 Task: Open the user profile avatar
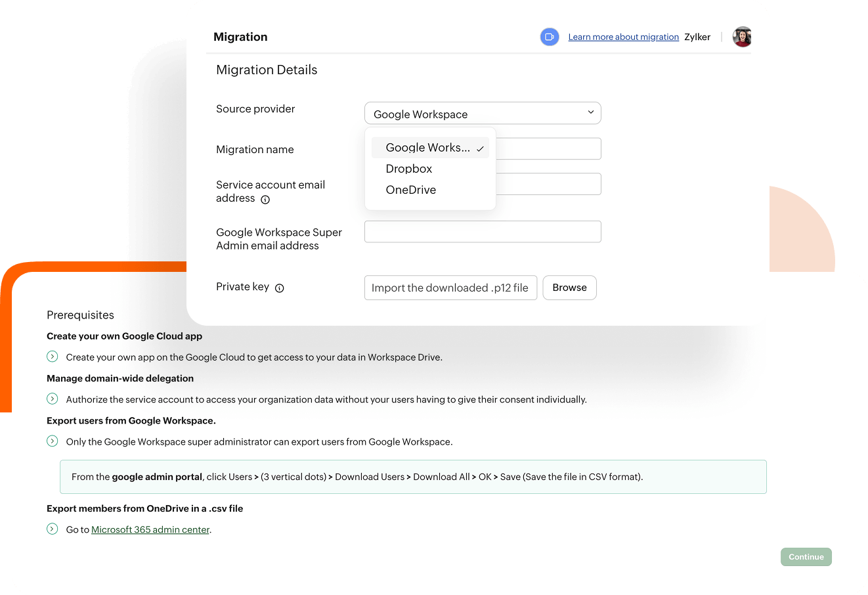click(742, 37)
